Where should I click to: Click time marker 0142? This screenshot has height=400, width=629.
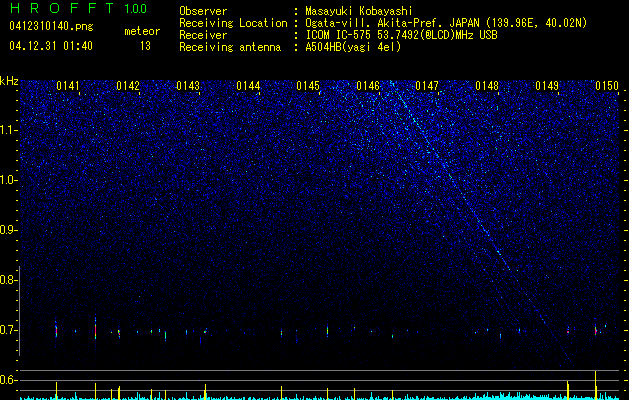(128, 86)
